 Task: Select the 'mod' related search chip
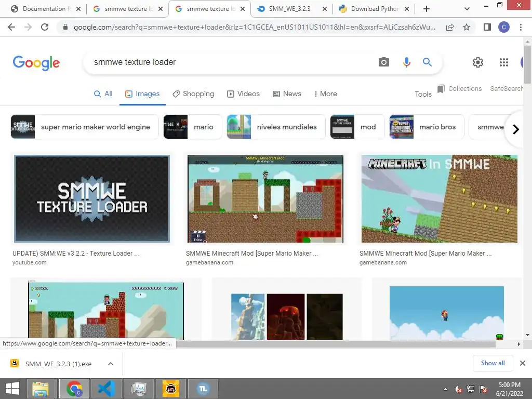[357, 127]
